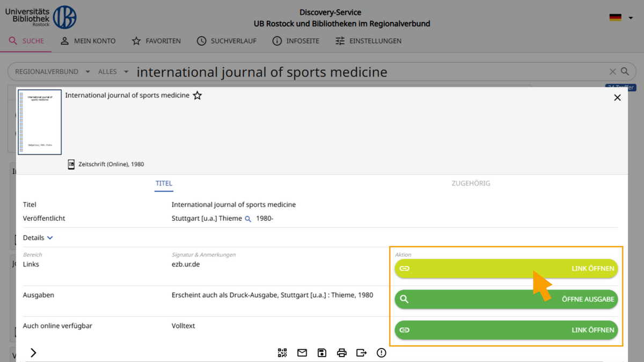This screenshot has height=362, width=644.
Task: Open Mein Konto from the navigation
Action: click(88, 40)
